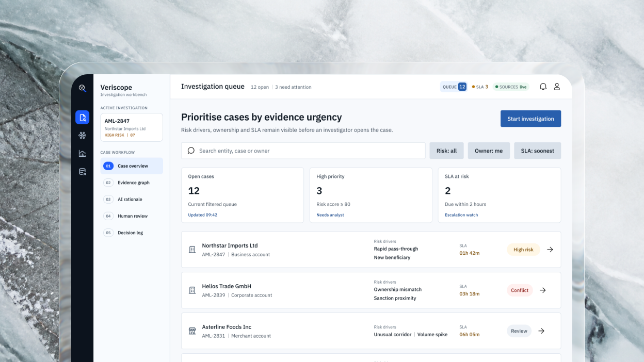Viewport: 644px width, 362px height.
Task: Click the High priority summary card
Action: pyautogui.click(x=371, y=195)
